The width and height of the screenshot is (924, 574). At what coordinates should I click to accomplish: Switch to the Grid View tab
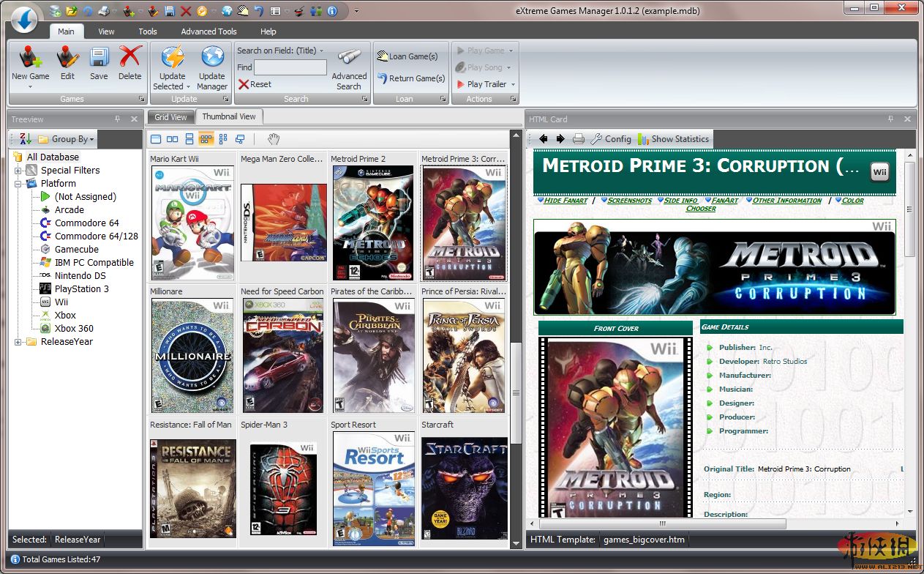[170, 116]
